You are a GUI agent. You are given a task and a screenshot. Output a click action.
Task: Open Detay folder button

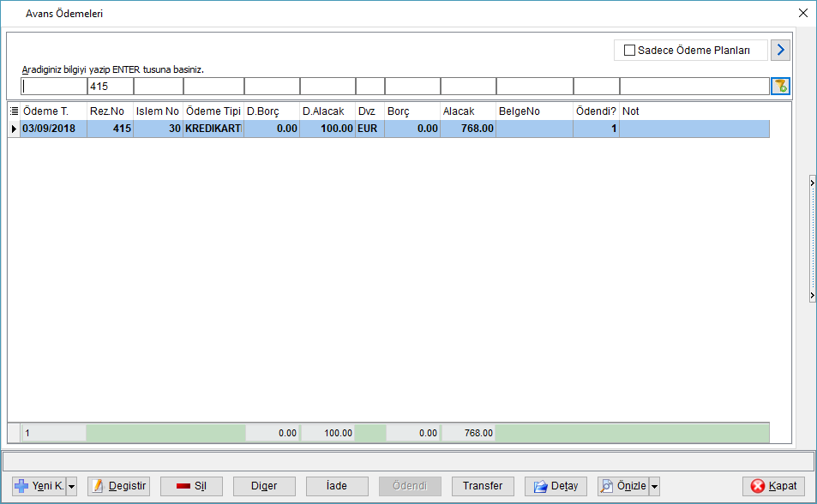point(556,486)
